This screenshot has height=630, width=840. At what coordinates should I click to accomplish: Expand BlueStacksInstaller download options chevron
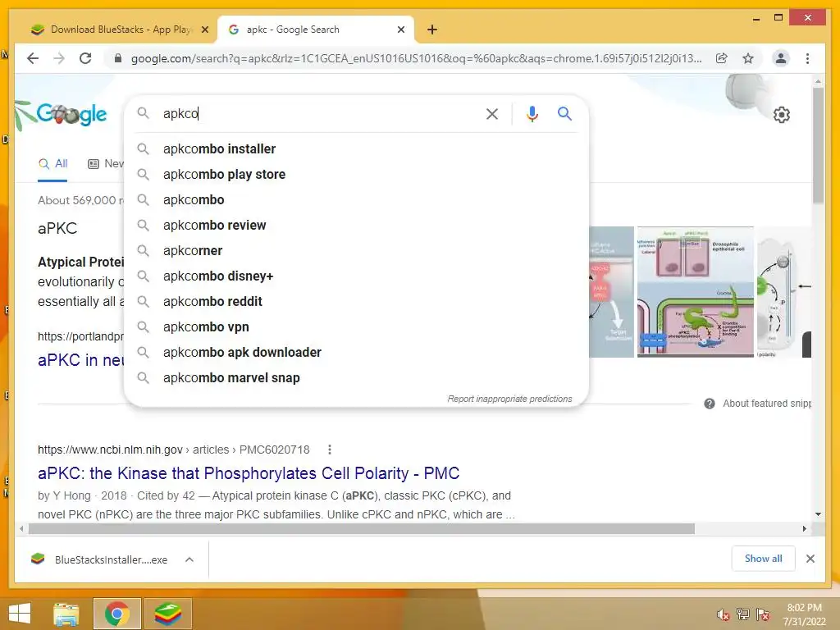coord(189,559)
